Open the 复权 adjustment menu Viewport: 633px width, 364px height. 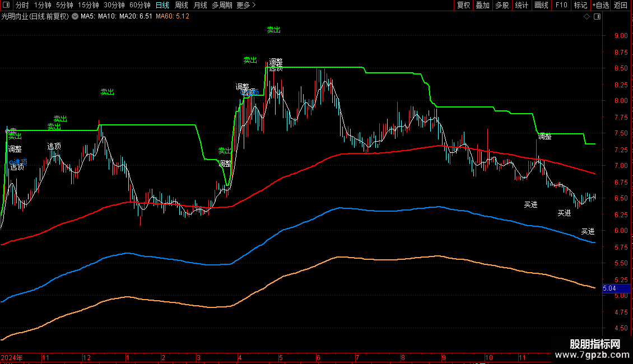click(463, 5)
